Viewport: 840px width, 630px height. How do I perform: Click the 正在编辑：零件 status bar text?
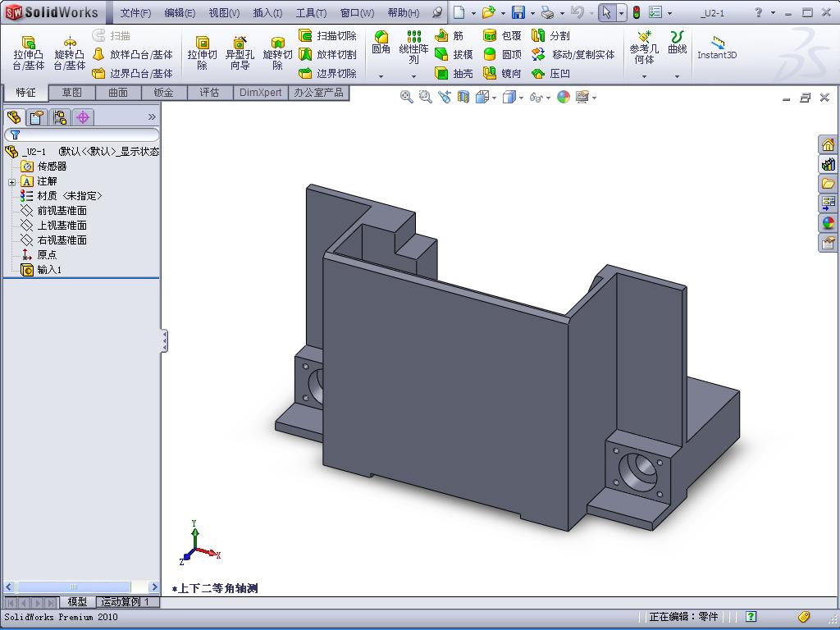click(x=683, y=617)
